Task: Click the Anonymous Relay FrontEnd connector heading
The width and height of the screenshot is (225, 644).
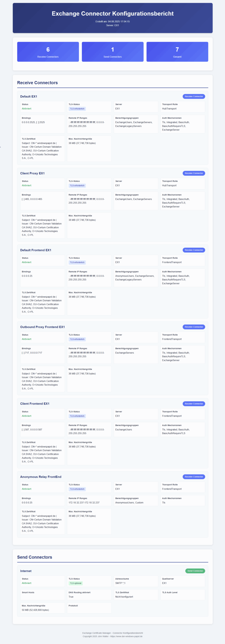Action: point(41,477)
